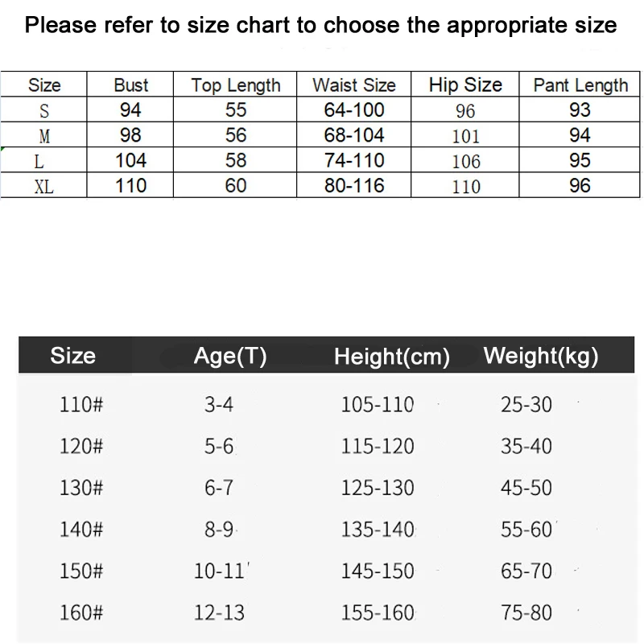This screenshot has height=644, width=644.
Task: Click the Hip Size column header
Action: point(465,85)
